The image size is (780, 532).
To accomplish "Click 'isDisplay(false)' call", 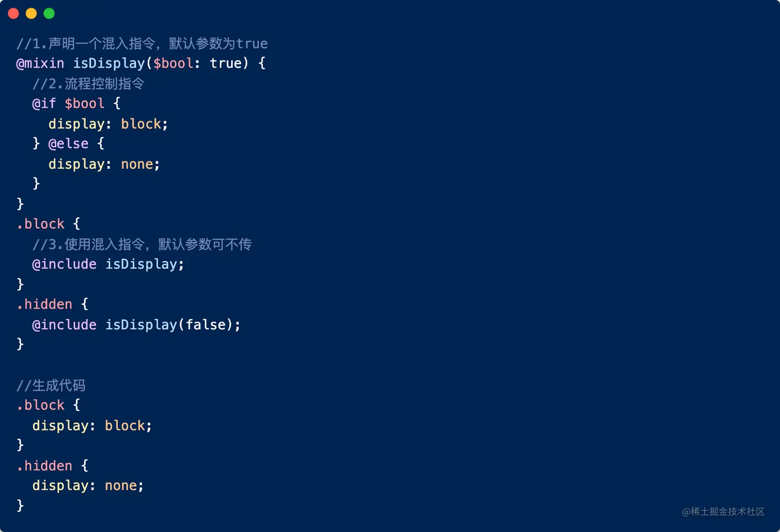I will click(169, 325).
